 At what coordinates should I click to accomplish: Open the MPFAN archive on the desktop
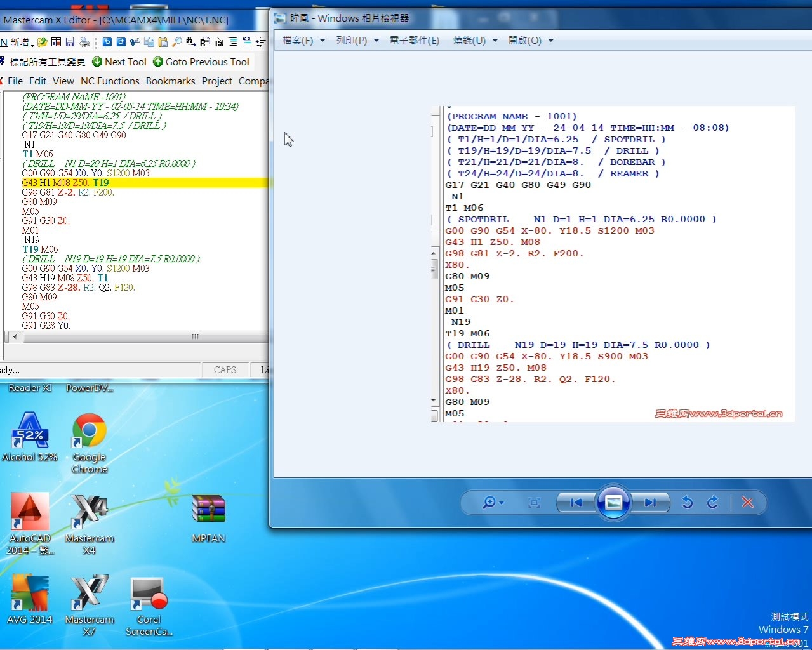tap(209, 519)
